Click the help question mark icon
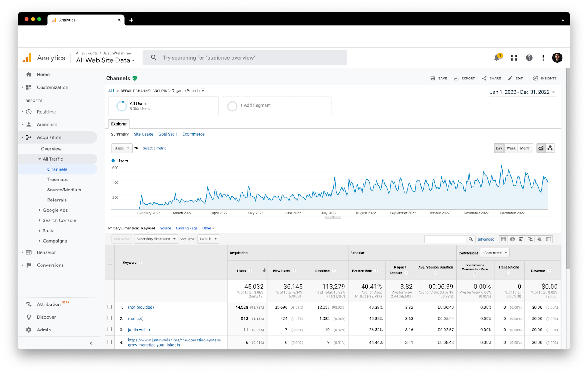This screenshot has height=373, width=588. point(529,58)
